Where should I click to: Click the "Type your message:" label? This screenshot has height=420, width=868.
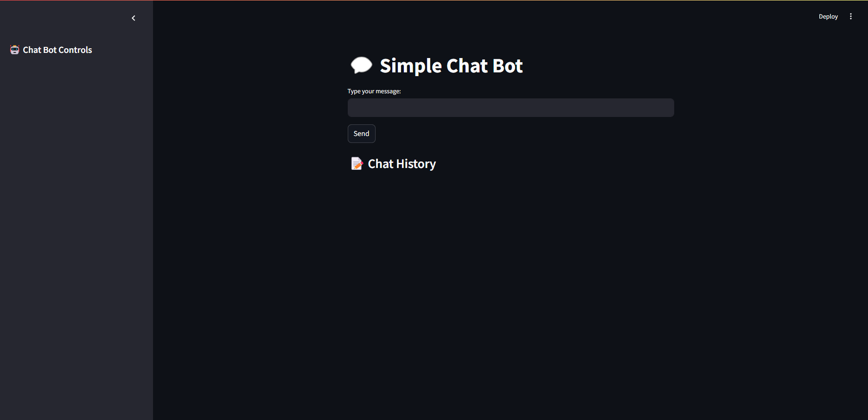point(374,91)
